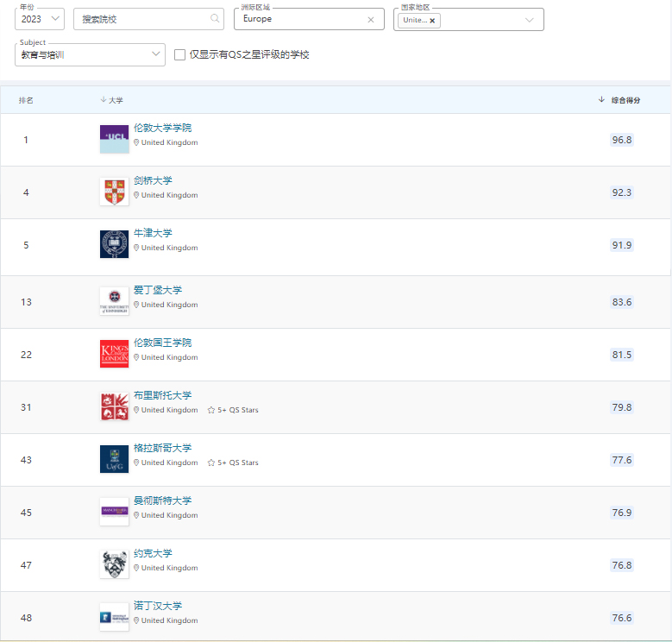This screenshot has width=672, height=642.
Task: Open the 诺丁汉大学 link
Action: [x=158, y=606]
